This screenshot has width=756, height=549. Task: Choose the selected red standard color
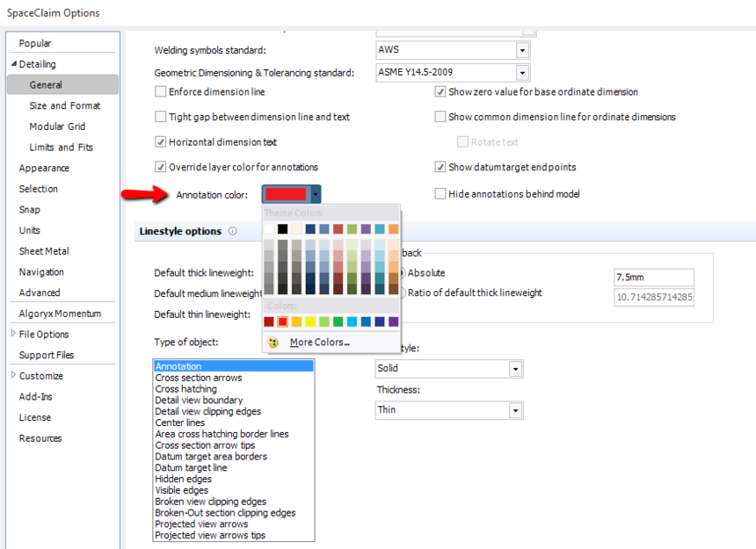click(282, 321)
